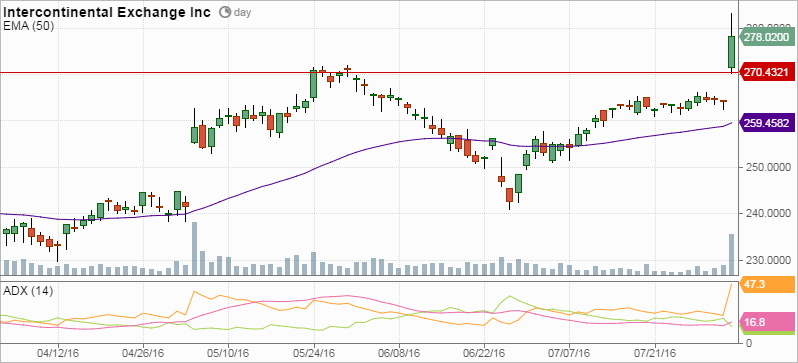Click the 05/10/16 date axis label

pyautogui.click(x=229, y=352)
